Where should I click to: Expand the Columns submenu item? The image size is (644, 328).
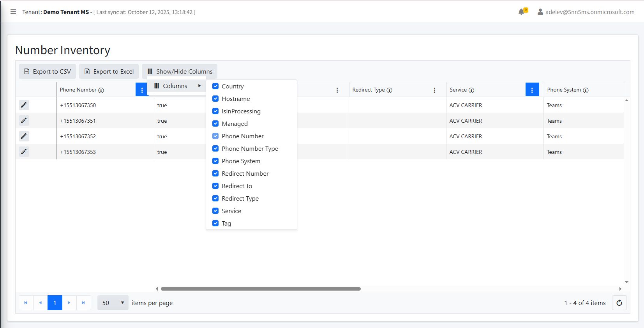(x=176, y=86)
